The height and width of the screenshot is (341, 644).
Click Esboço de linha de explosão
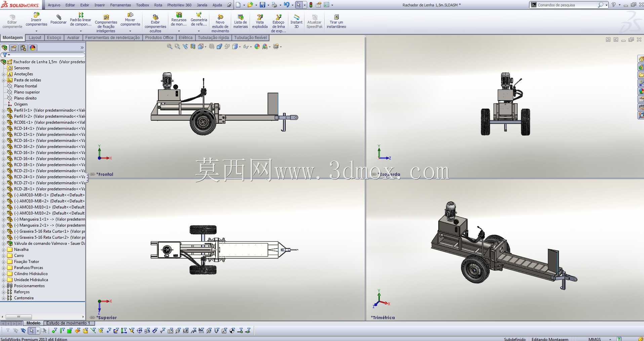(278, 24)
